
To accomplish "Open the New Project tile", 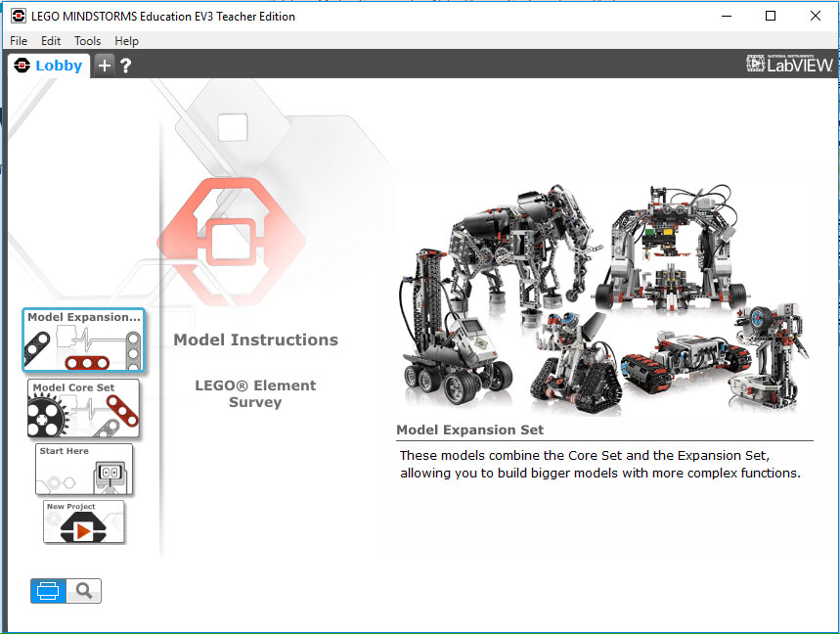I will (83, 522).
